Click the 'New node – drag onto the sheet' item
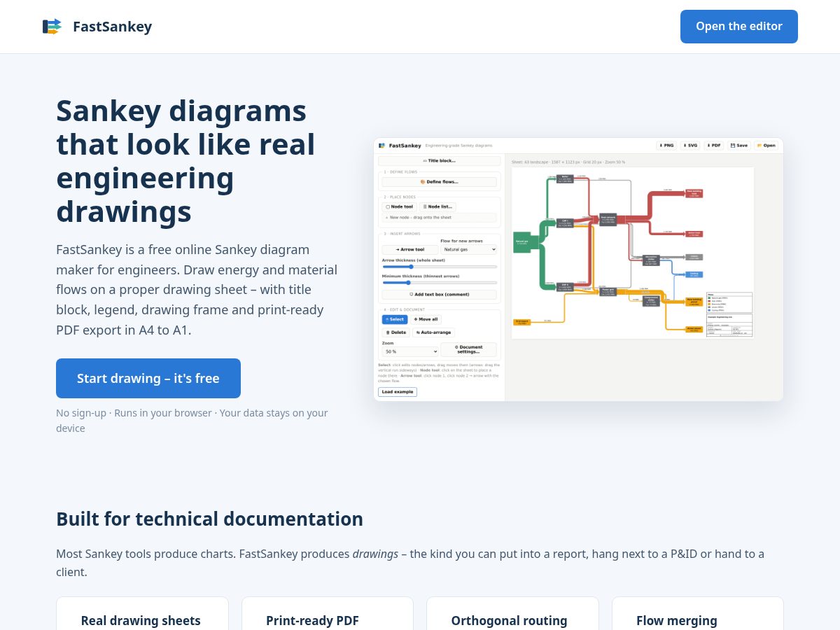This screenshot has height=630, width=840. pos(439,218)
